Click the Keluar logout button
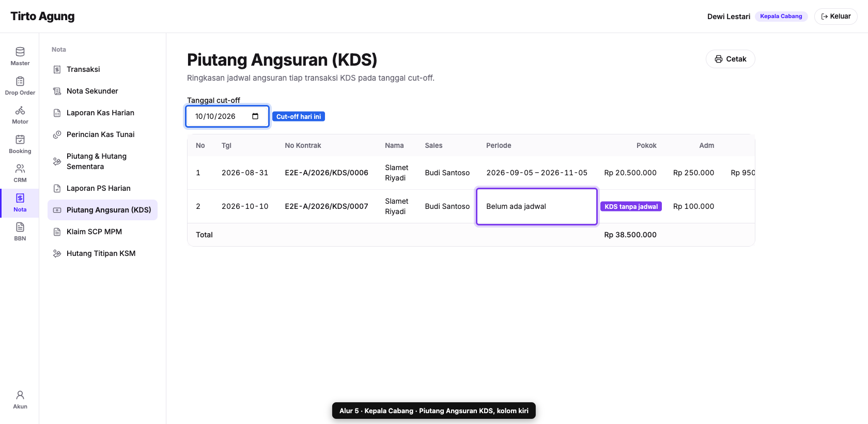The width and height of the screenshot is (868, 424). pyautogui.click(x=835, y=17)
